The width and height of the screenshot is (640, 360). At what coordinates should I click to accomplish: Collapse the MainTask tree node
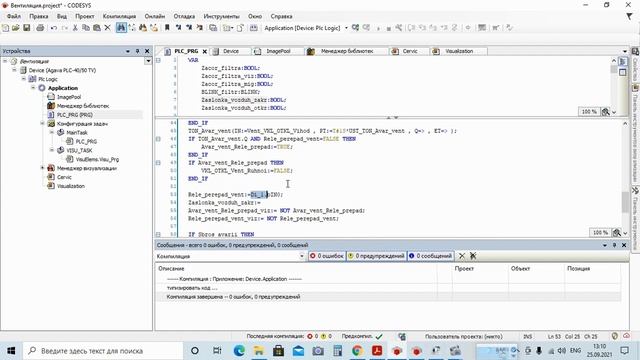click(52, 132)
